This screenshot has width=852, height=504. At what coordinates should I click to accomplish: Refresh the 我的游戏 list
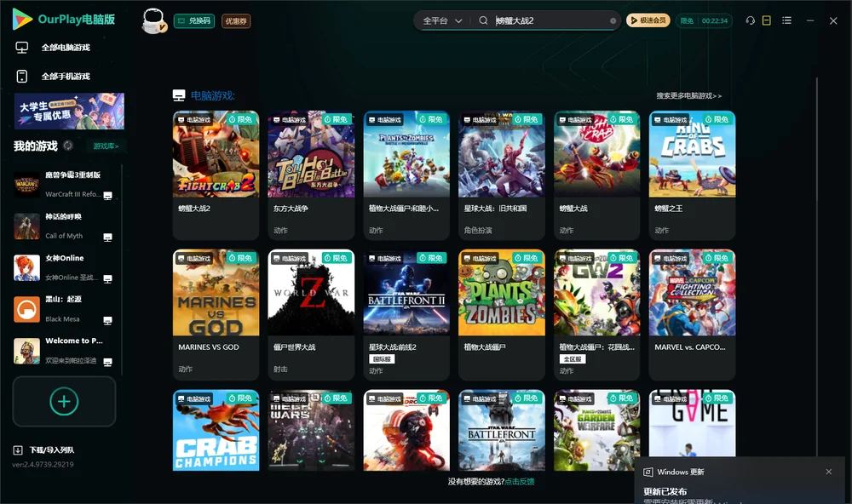tap(68, 146)
